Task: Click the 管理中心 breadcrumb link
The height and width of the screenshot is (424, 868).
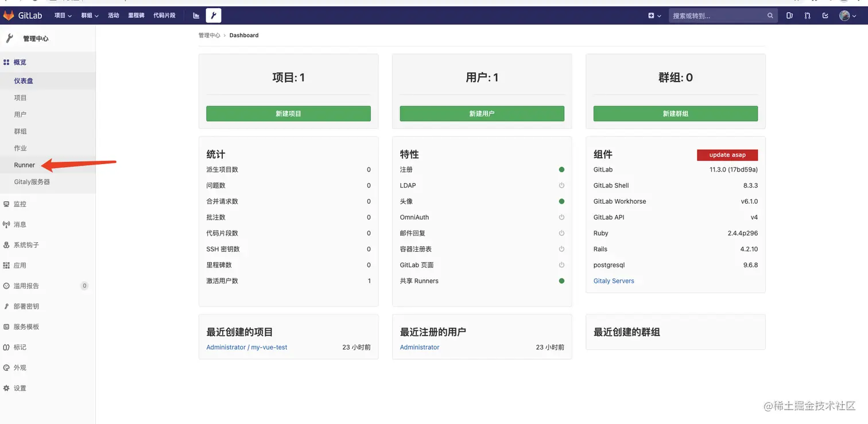Action: (210, 36)
